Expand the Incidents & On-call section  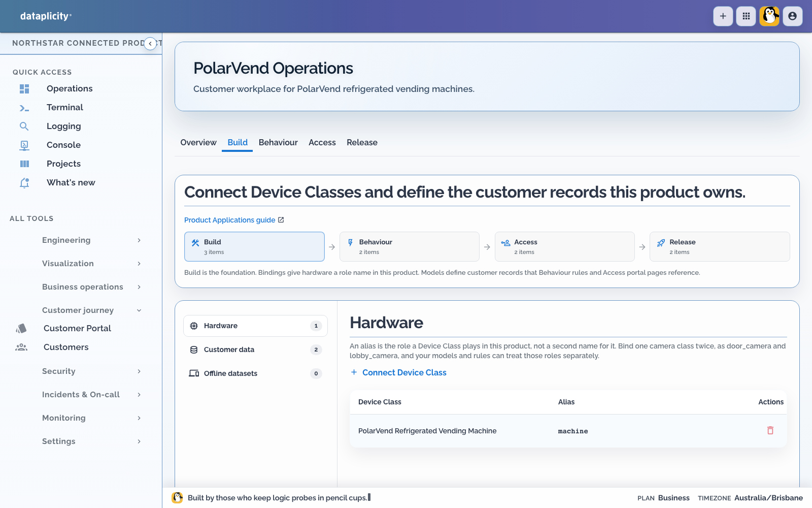[91, 395]
